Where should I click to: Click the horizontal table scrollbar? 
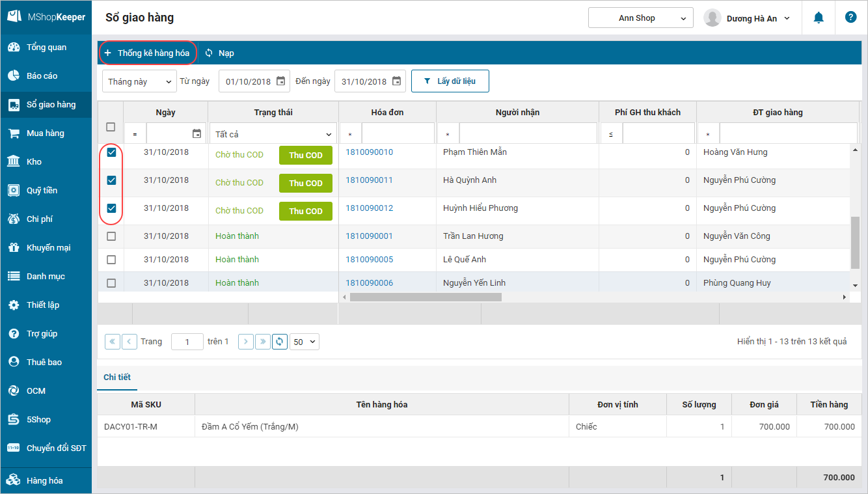pyautogui.click(x=426, y=297)
